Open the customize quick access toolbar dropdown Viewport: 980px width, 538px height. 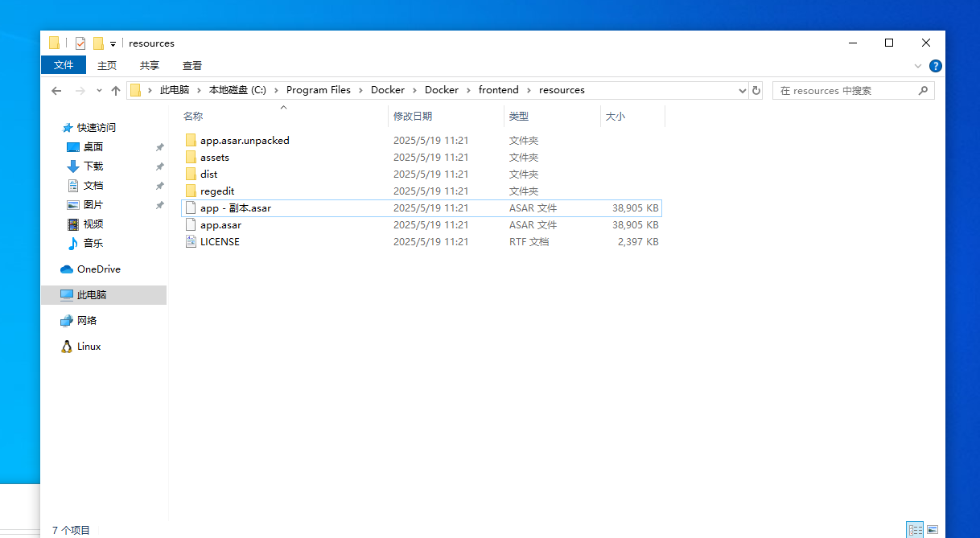[113, 43]
